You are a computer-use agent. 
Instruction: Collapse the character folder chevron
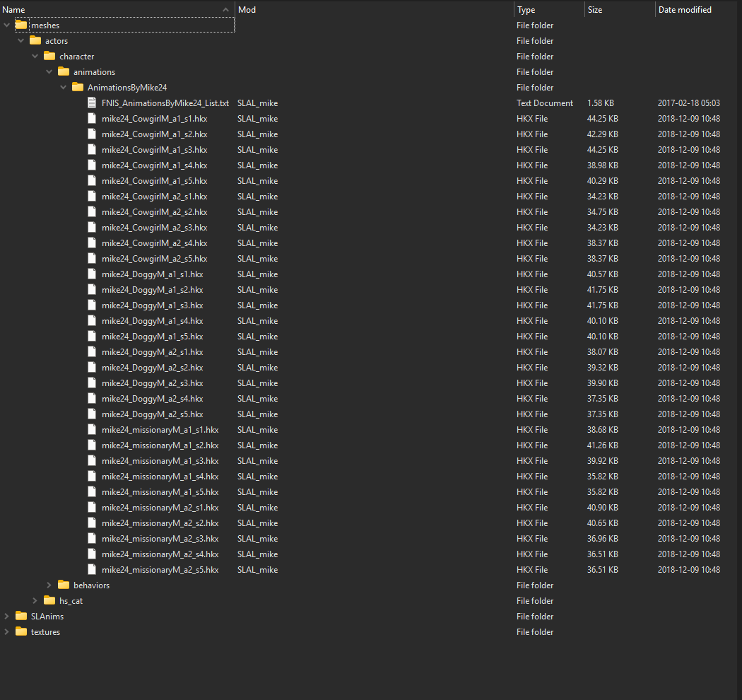point(35,57)
